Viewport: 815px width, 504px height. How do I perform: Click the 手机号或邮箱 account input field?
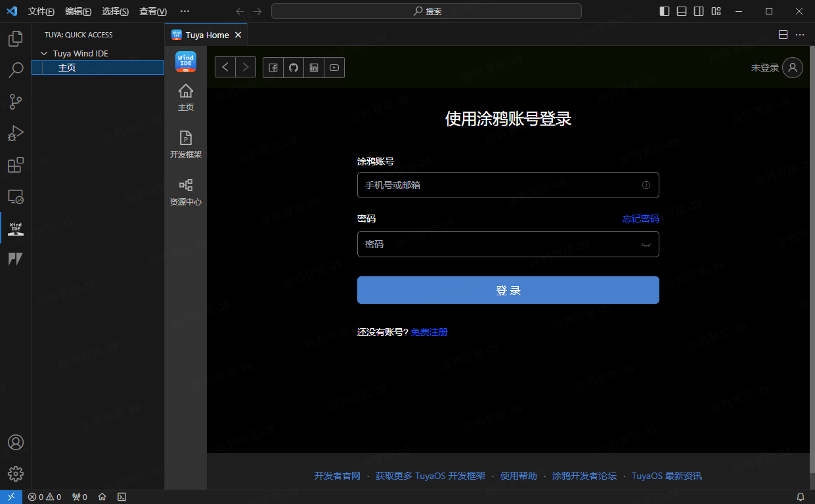499,185
